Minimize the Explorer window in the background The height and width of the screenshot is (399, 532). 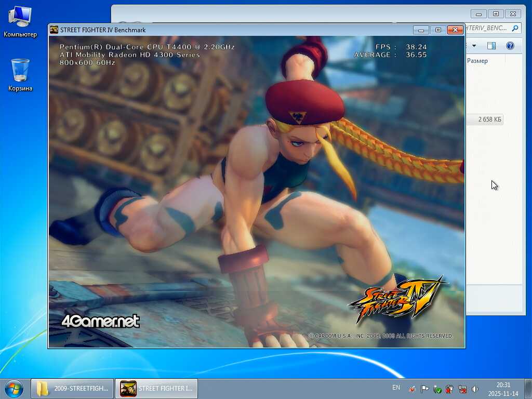click(478, 14)
